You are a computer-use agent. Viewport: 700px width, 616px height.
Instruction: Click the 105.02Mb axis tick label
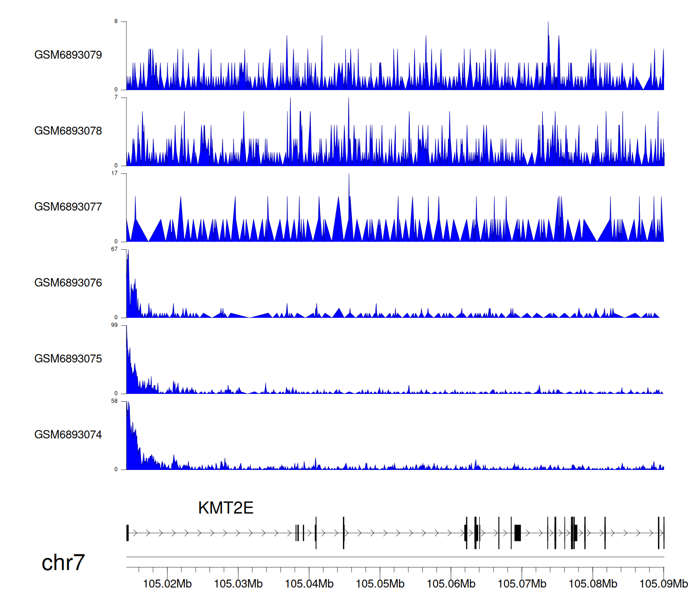pyautogui.click(x=167, y=584)
